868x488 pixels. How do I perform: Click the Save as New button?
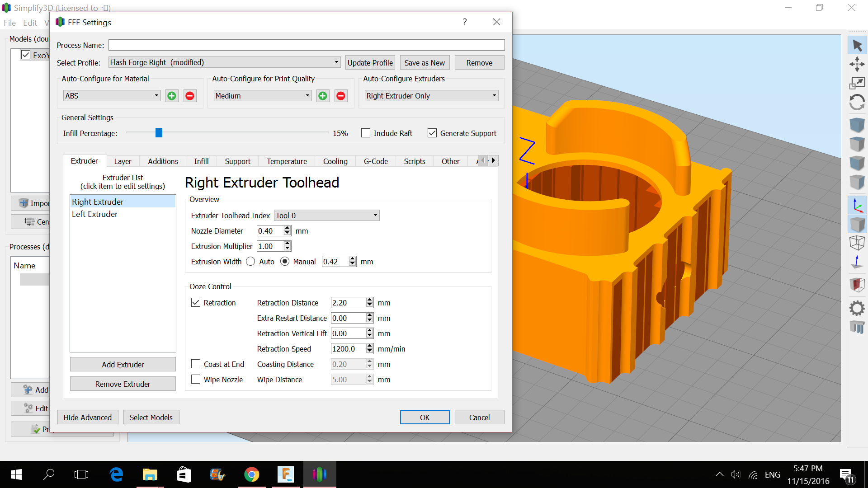[425, 63]
